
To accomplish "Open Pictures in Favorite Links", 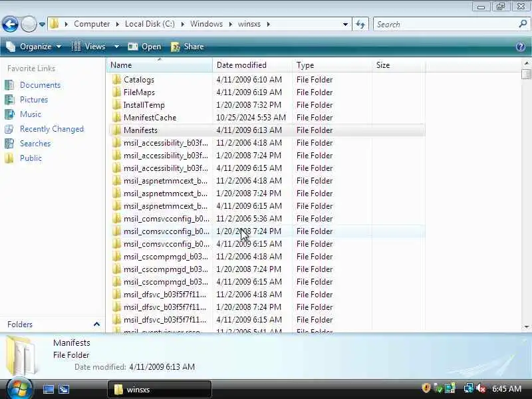I will pyautogui.click(x=34, y=99).
